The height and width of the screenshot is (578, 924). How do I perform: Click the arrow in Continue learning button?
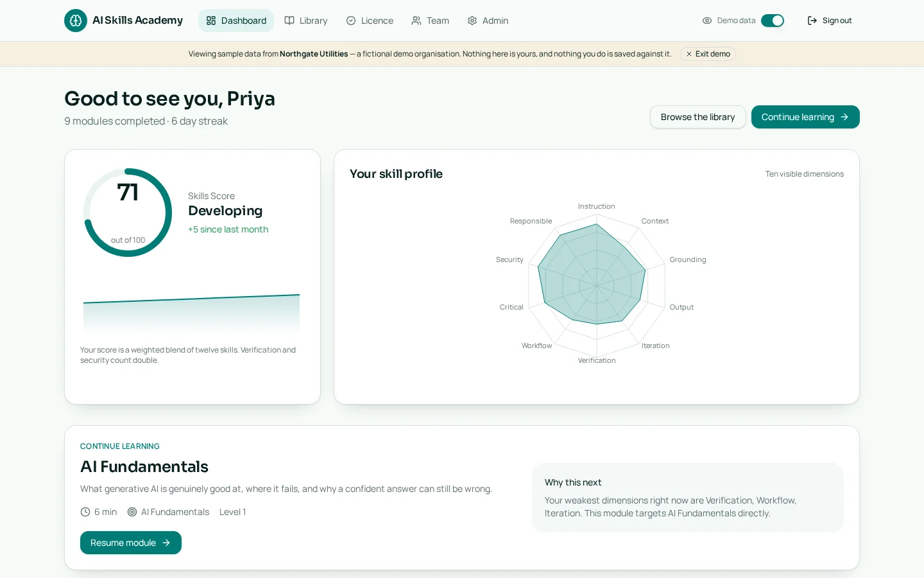(844, 117)
